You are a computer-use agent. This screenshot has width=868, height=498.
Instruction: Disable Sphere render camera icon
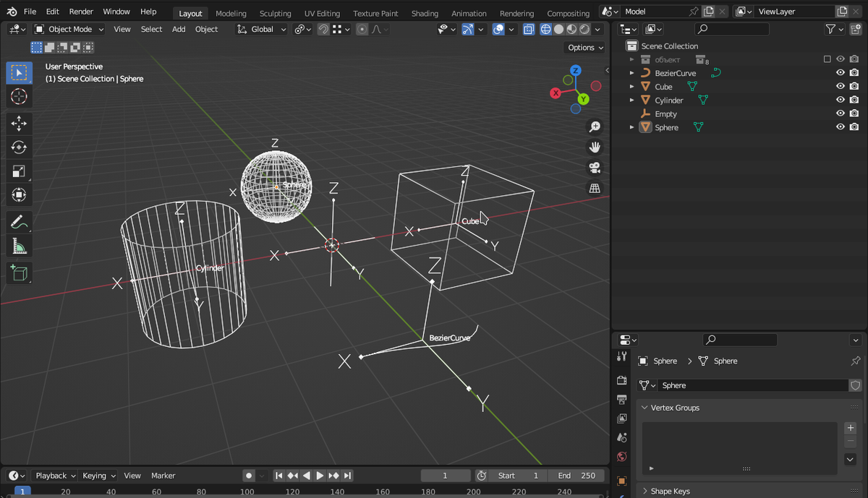(x=854, y=127)
